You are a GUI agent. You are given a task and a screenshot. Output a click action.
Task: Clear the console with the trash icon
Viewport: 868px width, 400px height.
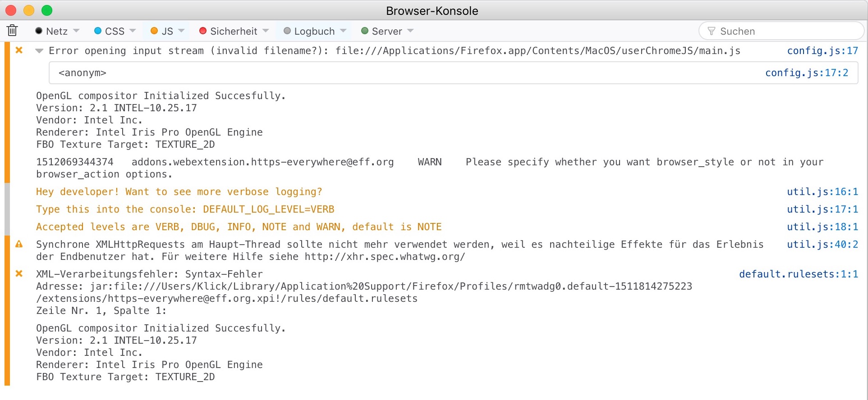[x=12, y=31]
